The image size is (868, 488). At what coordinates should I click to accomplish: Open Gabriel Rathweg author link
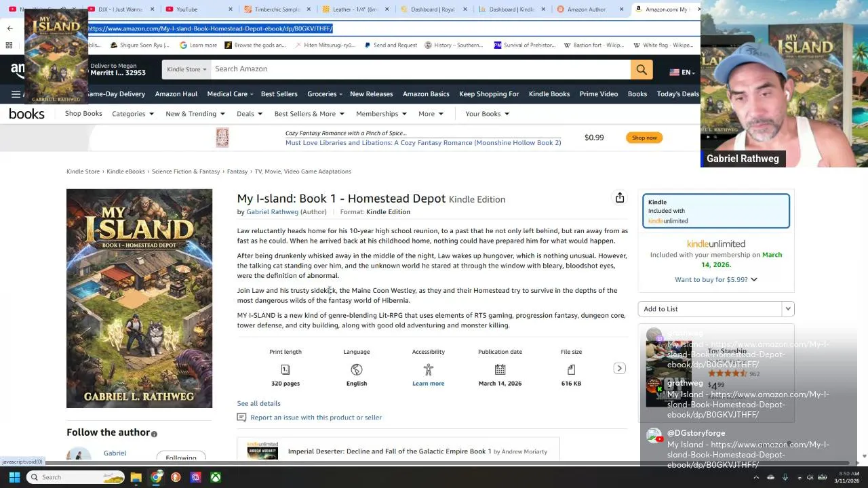pos(272,212)
